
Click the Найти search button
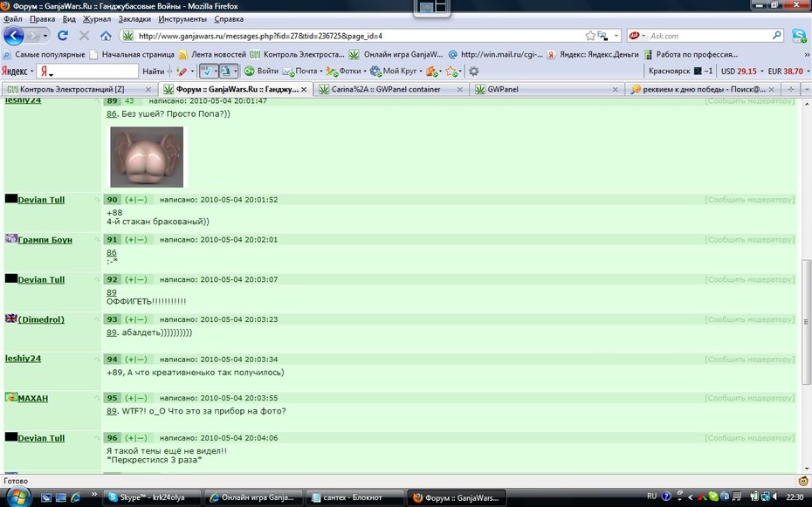point(154,71)
